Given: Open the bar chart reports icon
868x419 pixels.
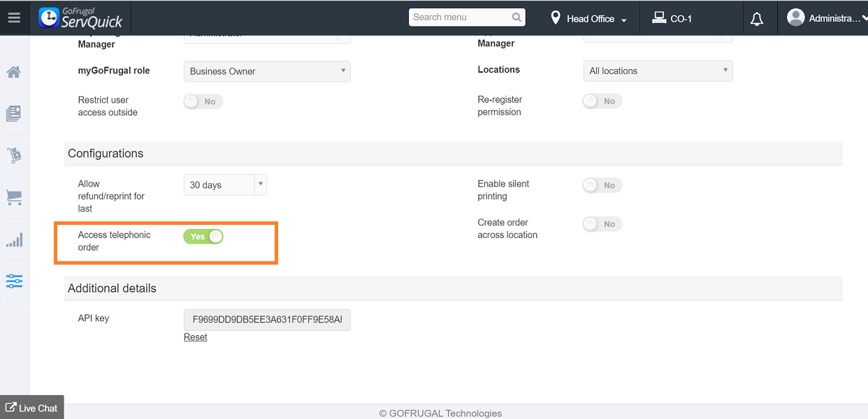Looking at the screenshot, I should tap(14, 240).
